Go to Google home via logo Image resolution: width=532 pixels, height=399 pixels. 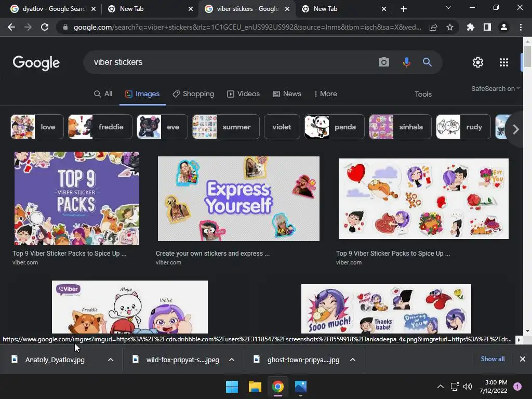click(x=36, y=63)
